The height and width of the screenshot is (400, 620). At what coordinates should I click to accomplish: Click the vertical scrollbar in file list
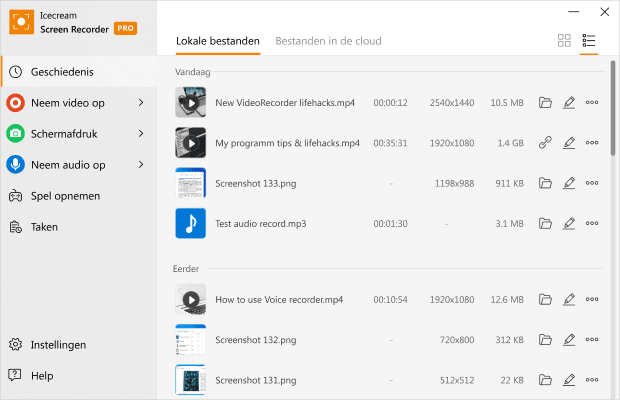point(613,110)
